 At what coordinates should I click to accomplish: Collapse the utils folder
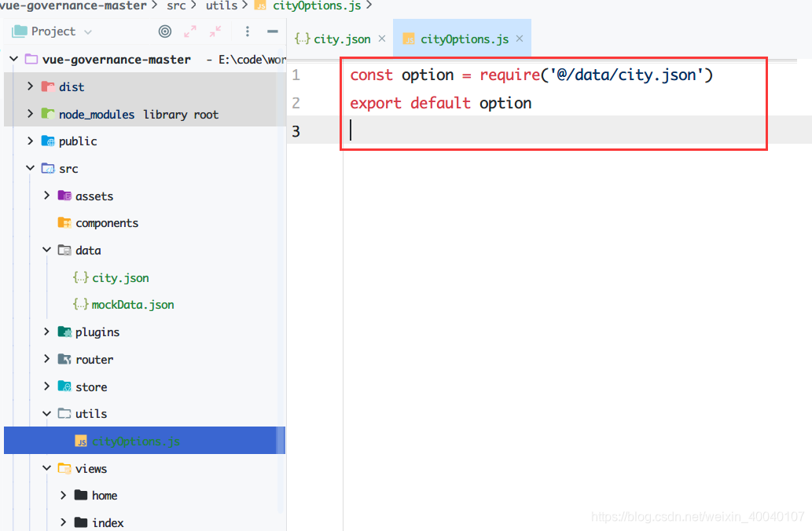pos(46,413)
